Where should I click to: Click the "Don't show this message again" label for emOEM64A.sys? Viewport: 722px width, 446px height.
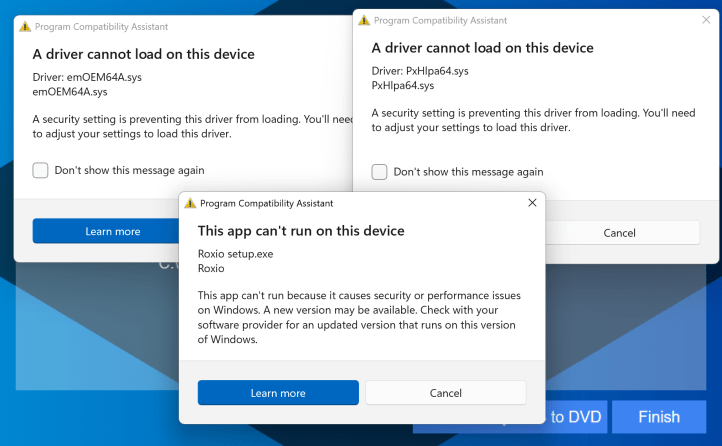pyautogui.click(x=129, y=170)
